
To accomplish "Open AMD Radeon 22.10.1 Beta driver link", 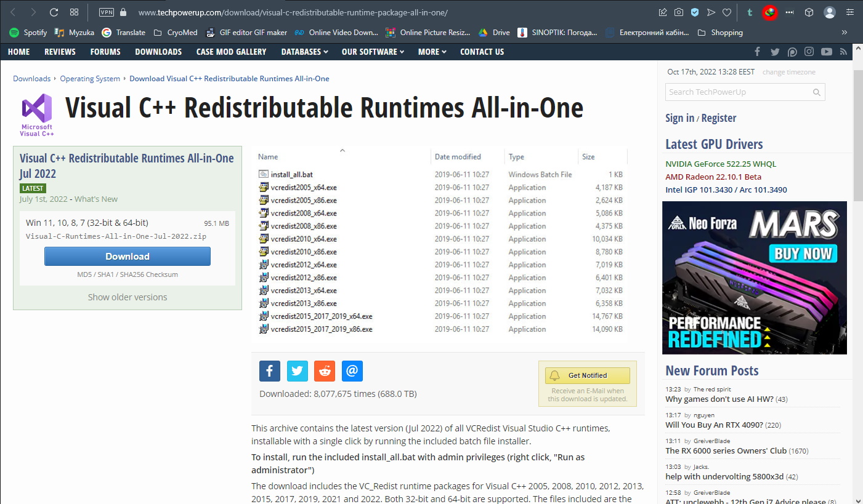I will tap(713, 177).
